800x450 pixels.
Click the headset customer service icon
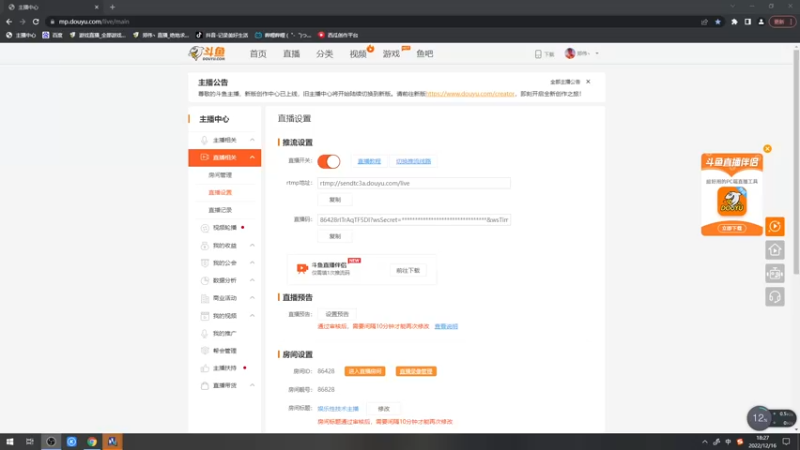(x=774, y=297)
